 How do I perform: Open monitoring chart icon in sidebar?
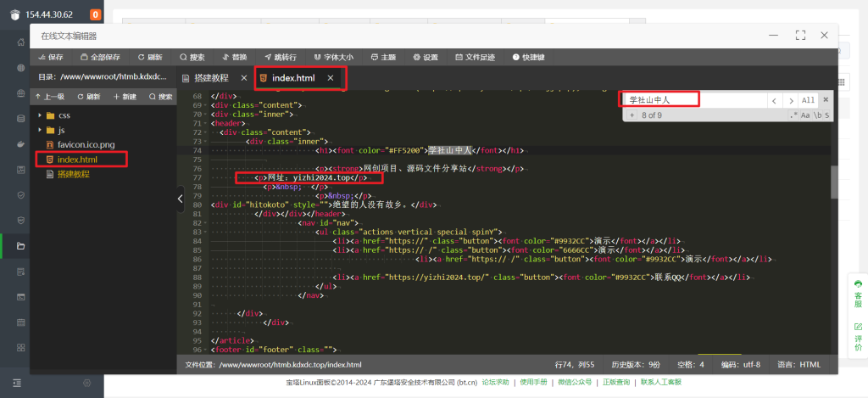[x=20, y=170]
